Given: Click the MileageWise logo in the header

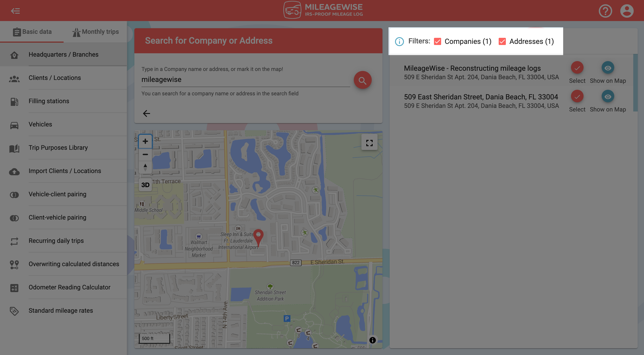Looking at the screenshot, I should pyautogui.click(x=323, y=10).
